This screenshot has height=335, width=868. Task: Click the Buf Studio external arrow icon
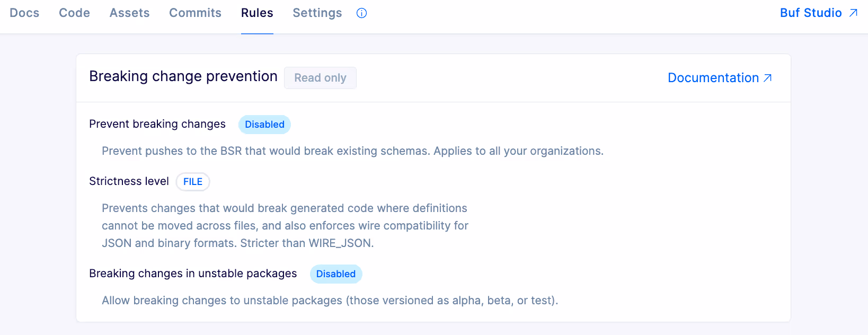coord(853,13)
